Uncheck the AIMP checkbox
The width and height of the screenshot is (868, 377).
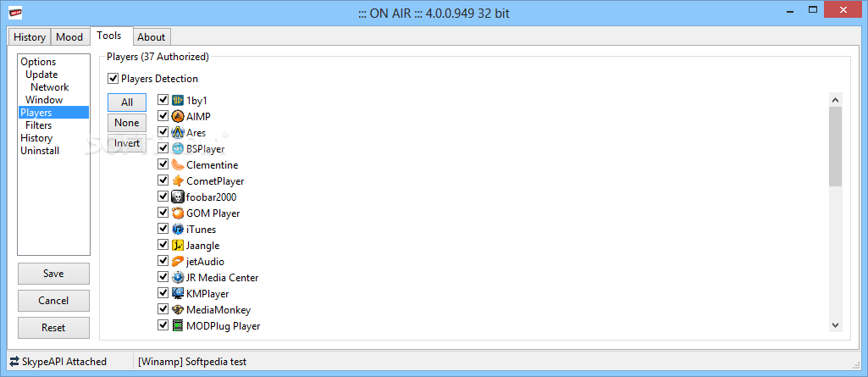163,116
